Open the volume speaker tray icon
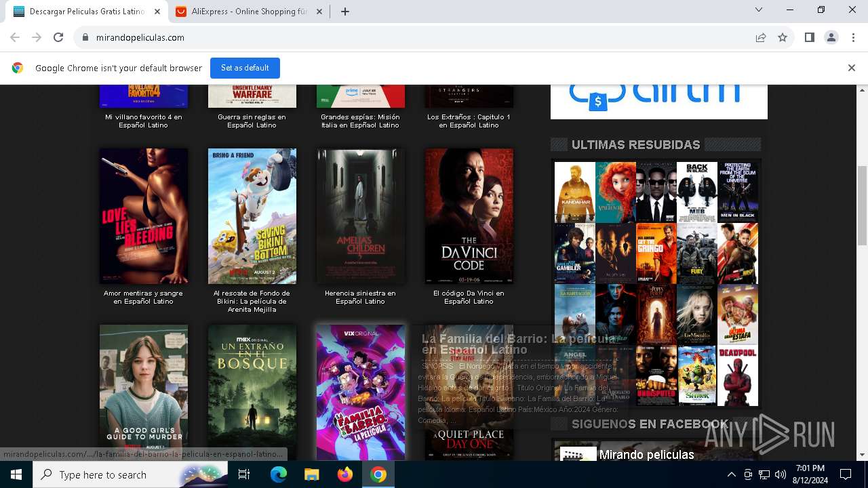The height and width of the screenshot is (488, 868). coord(781,474)
